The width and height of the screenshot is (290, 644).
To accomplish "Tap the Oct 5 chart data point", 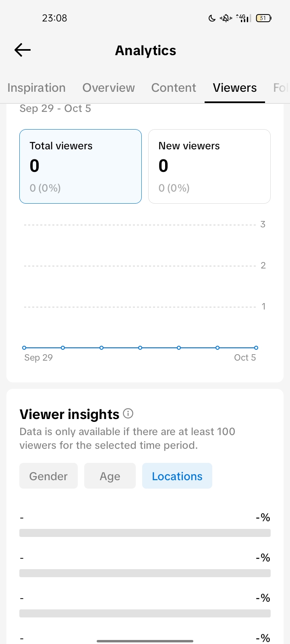I will (x=256, y=348).
